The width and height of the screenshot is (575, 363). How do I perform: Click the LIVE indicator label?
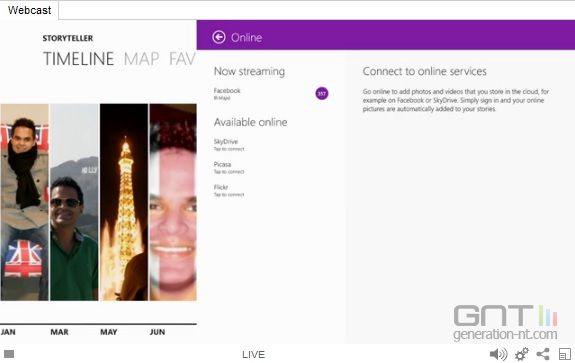(x=253, y=355)
